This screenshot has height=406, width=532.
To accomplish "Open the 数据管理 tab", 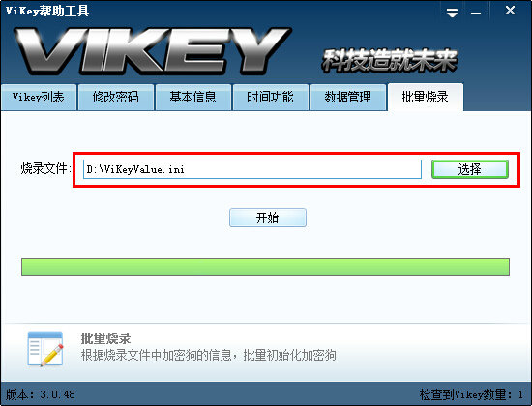I will point(348,98).
